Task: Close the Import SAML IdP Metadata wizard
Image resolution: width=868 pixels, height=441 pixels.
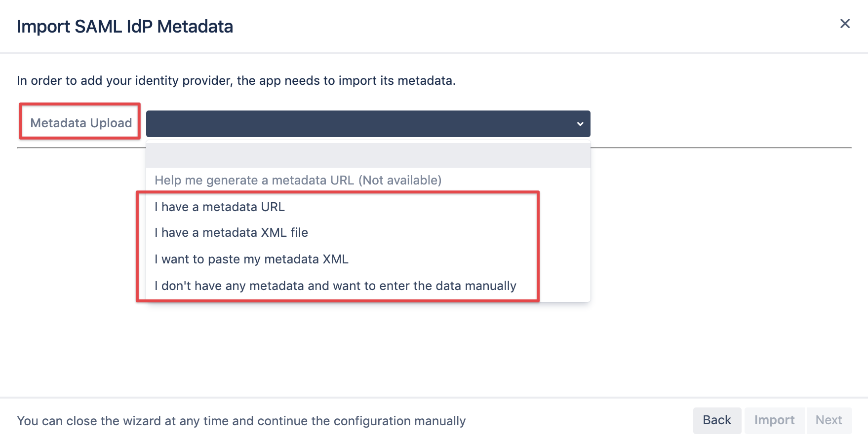Action: click(845, 24)
